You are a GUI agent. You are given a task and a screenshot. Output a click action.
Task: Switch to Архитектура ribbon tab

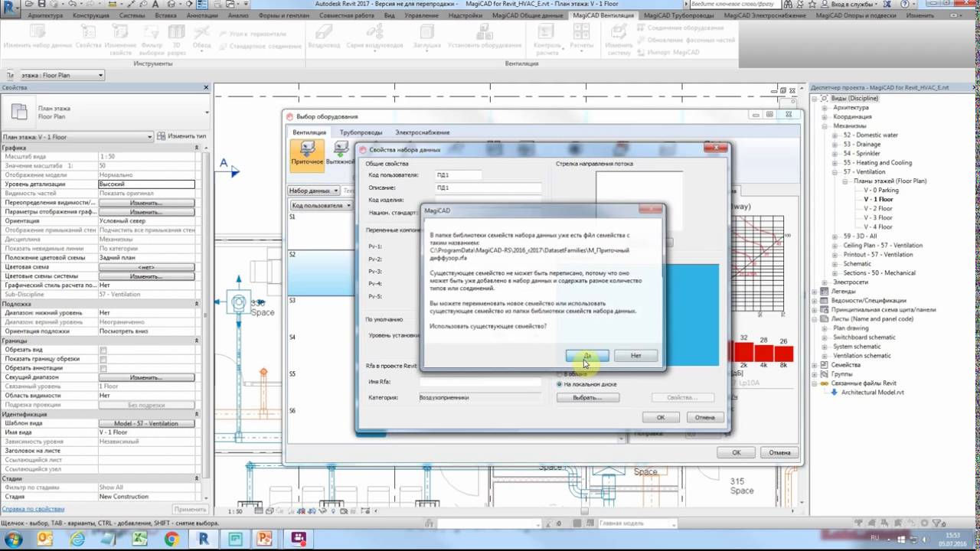pyautogui.click(x=45, y=15)
